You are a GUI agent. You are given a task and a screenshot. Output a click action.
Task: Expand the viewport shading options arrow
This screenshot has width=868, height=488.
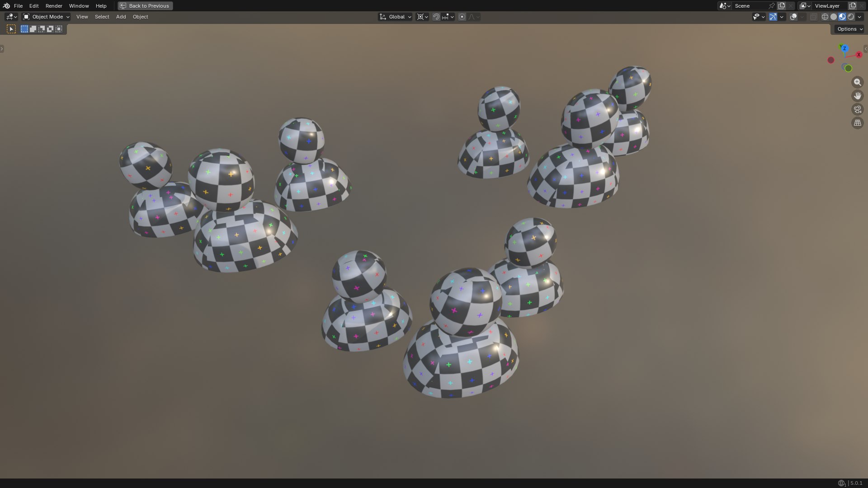[x=859, y=17]
